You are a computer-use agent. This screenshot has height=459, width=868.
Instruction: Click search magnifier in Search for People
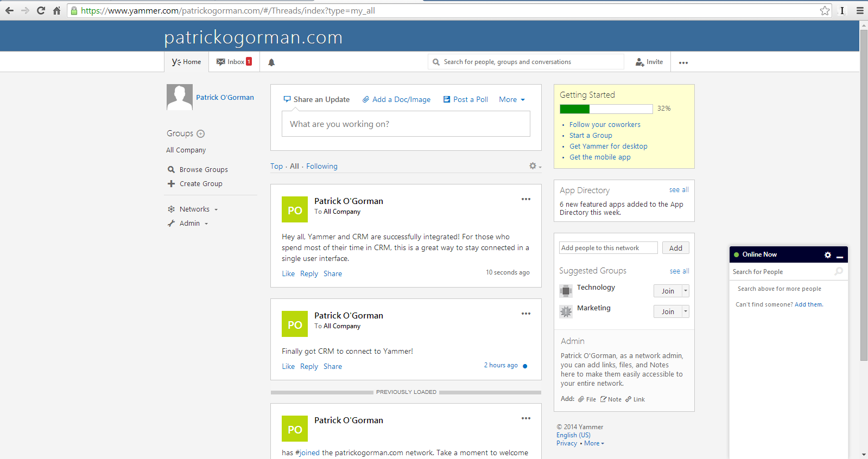pos(839,271)
